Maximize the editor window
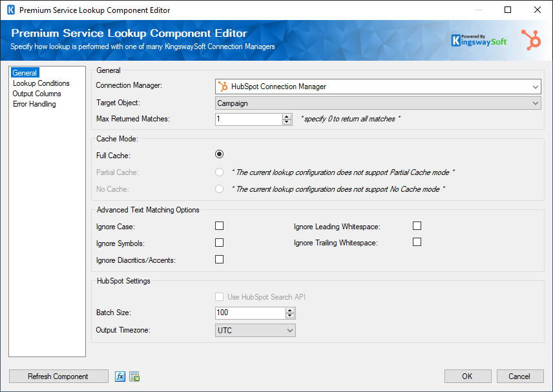This screenshot has width=553, height=392. [508, 10]
